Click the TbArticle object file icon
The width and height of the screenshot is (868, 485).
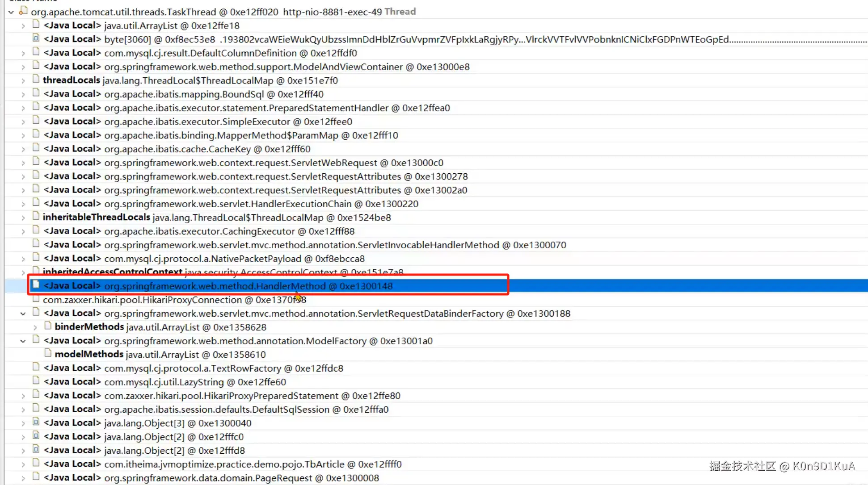(x=36, y=463)
